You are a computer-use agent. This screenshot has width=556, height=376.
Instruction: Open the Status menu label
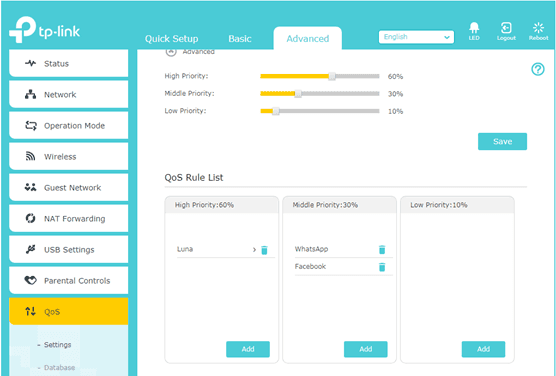tap(56, 64)
